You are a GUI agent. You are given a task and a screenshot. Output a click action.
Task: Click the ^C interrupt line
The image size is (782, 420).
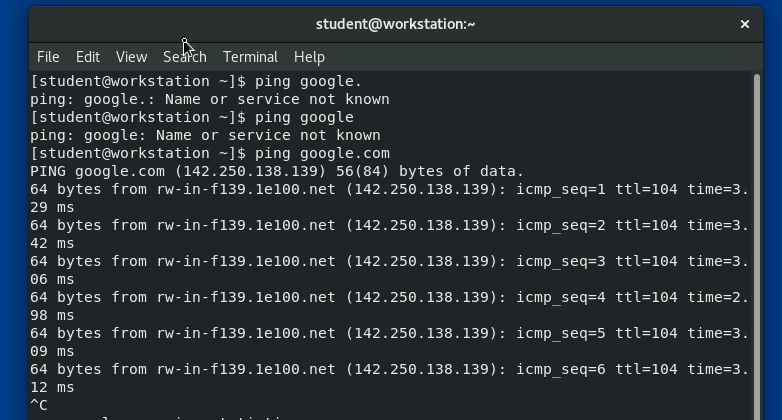[39, 405]
